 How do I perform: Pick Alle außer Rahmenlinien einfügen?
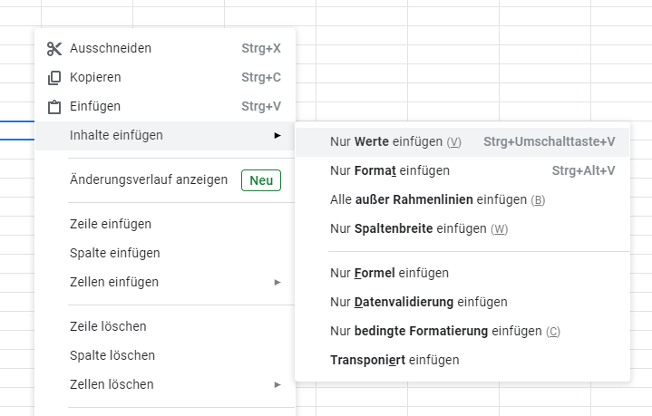pos(462,200)
